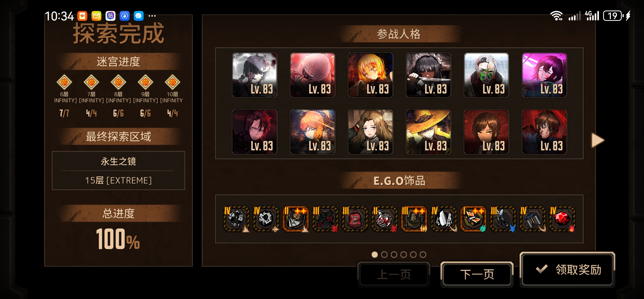644x299 pixels.
Task: Select the fourth page indicator dot
Action: pos(403,254)
